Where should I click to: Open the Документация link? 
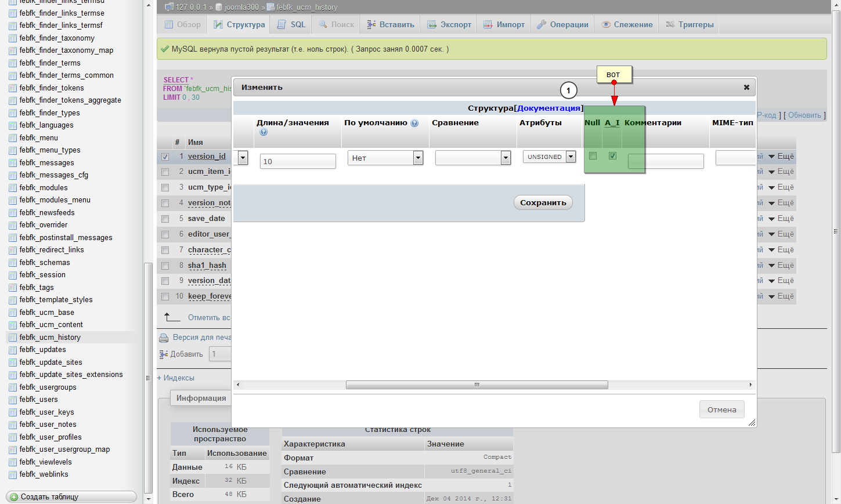click(x=548, y=108)
